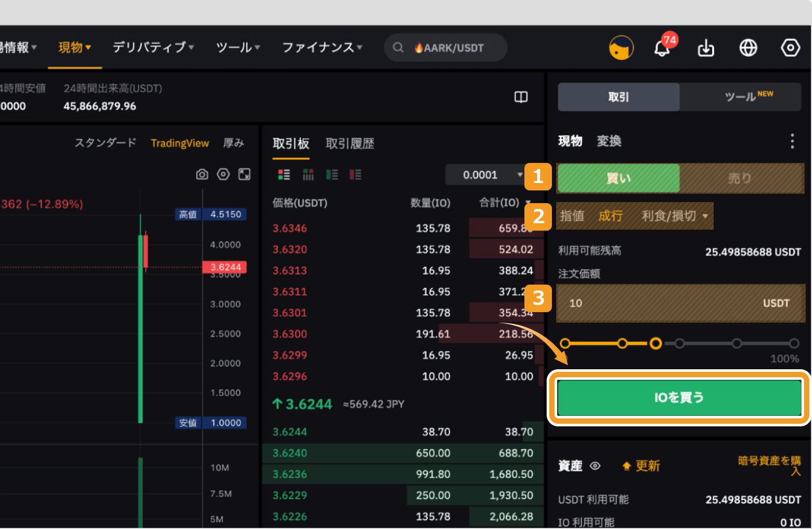Expand the chart to fullscreen
Image resolution: width=812 pixels, height=529 pixels.
pos(244,174)
